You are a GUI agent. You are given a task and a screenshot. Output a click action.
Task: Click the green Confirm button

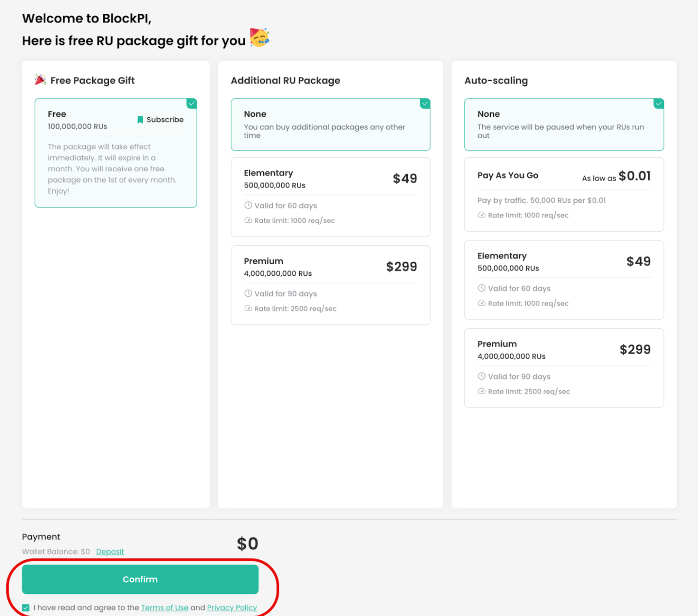coord(140,579)
